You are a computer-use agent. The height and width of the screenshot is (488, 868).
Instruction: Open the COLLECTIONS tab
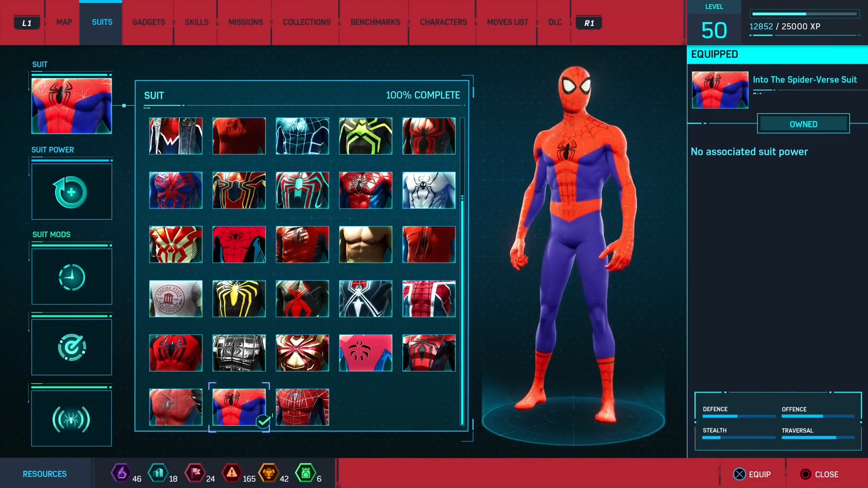pyautogui.click(x=307, y=22)
